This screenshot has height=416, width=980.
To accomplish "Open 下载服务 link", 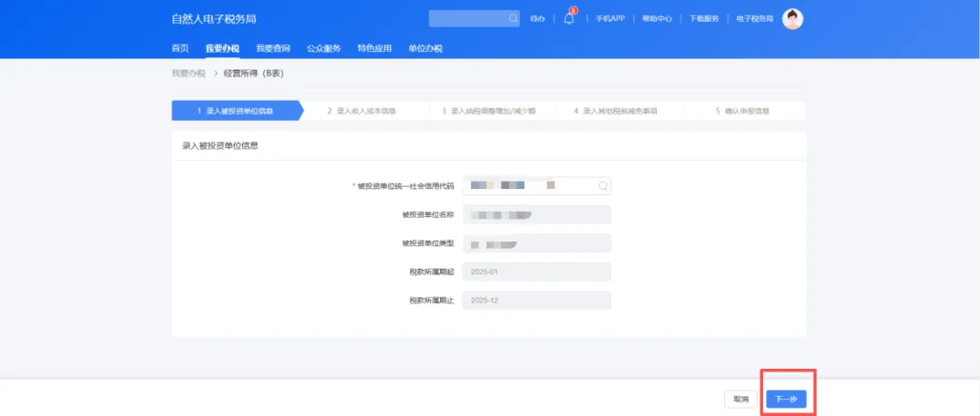I will (704, 18).
